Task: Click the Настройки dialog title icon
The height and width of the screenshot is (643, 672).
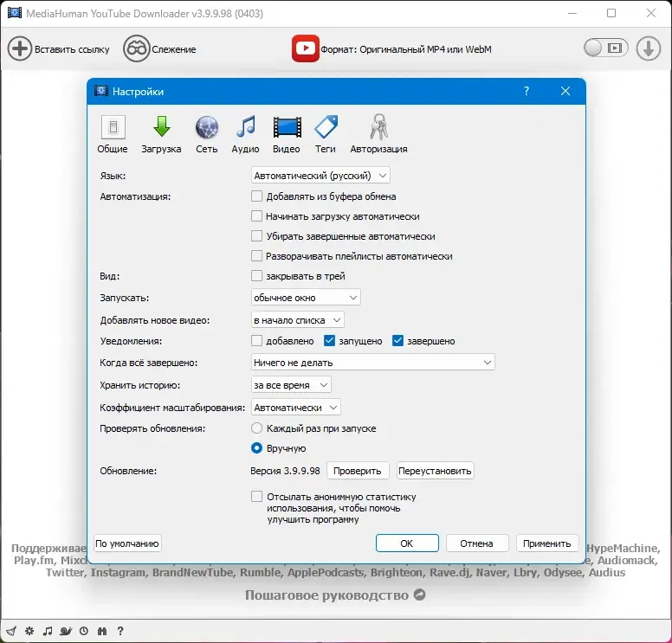Action: 101,91
